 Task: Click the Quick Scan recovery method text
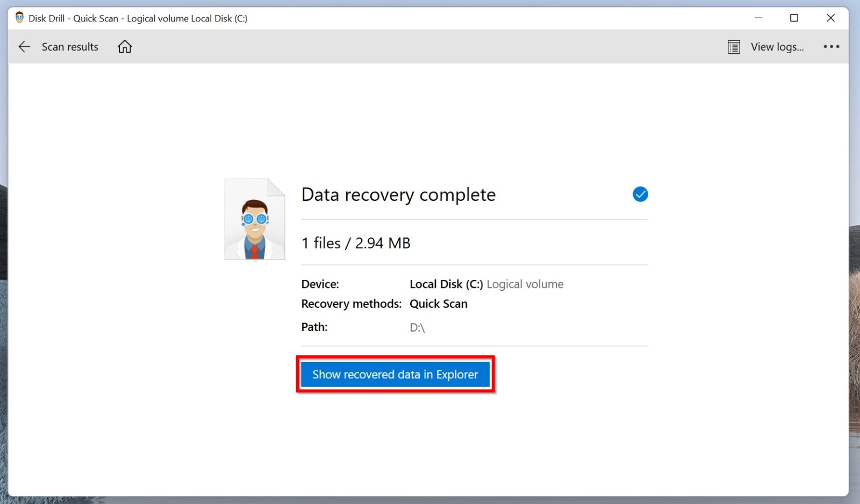point(439,304)
